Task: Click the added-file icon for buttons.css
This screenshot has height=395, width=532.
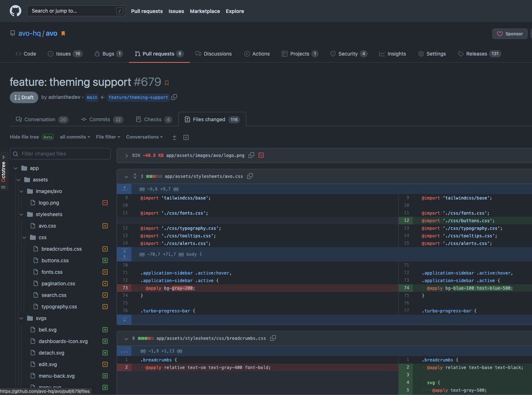Action: 105,260
